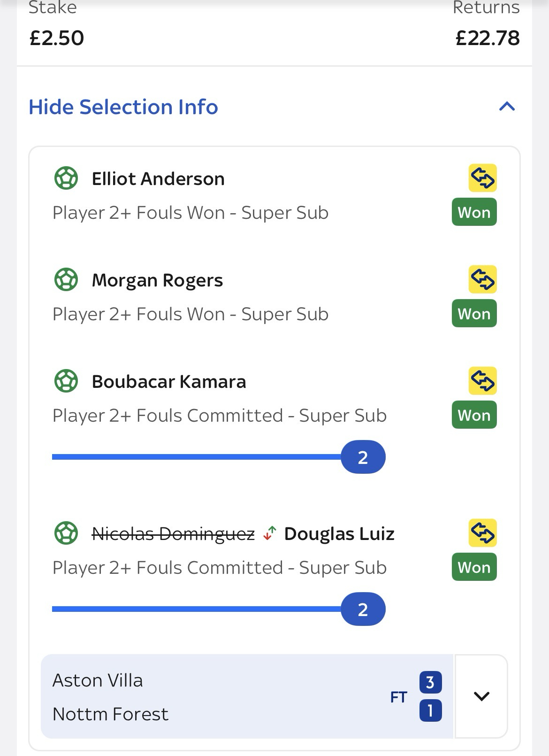Click substitution arrows icon before Douglas Luiz
Screen dimensions: 549x756
269,533
